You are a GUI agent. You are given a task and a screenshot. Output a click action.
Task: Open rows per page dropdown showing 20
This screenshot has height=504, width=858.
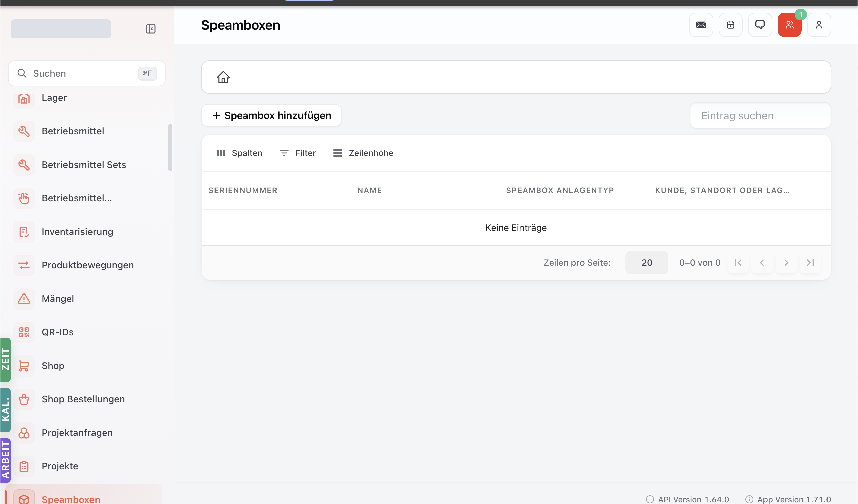click(x=647, y=263)
